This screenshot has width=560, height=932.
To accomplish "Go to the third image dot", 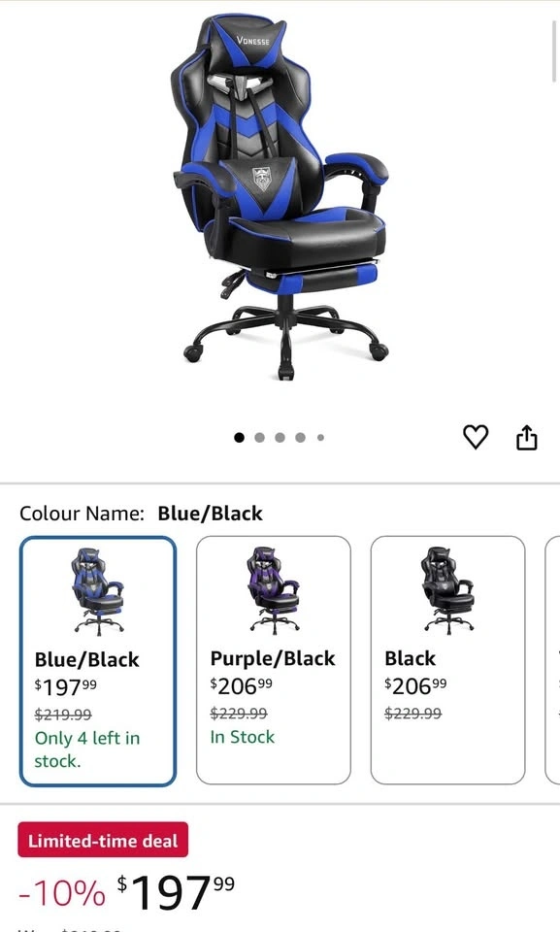I will [280, 438].
